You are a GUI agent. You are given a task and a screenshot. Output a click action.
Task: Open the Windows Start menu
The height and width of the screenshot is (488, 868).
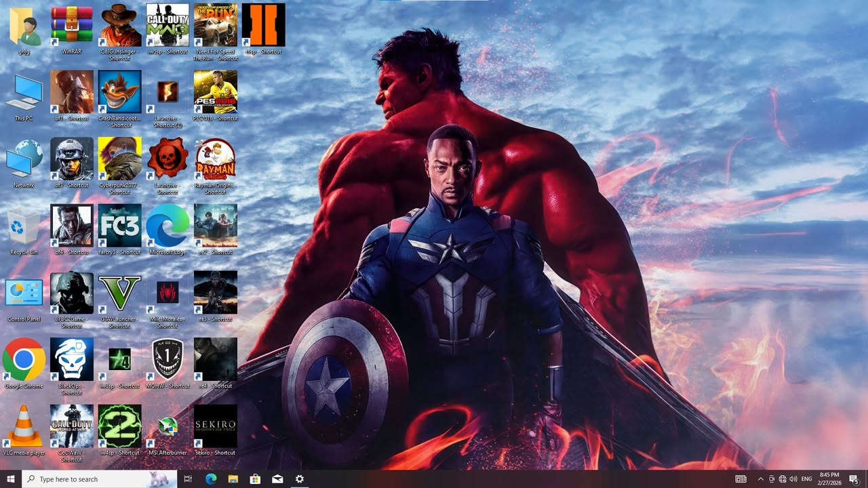(11, 479)
